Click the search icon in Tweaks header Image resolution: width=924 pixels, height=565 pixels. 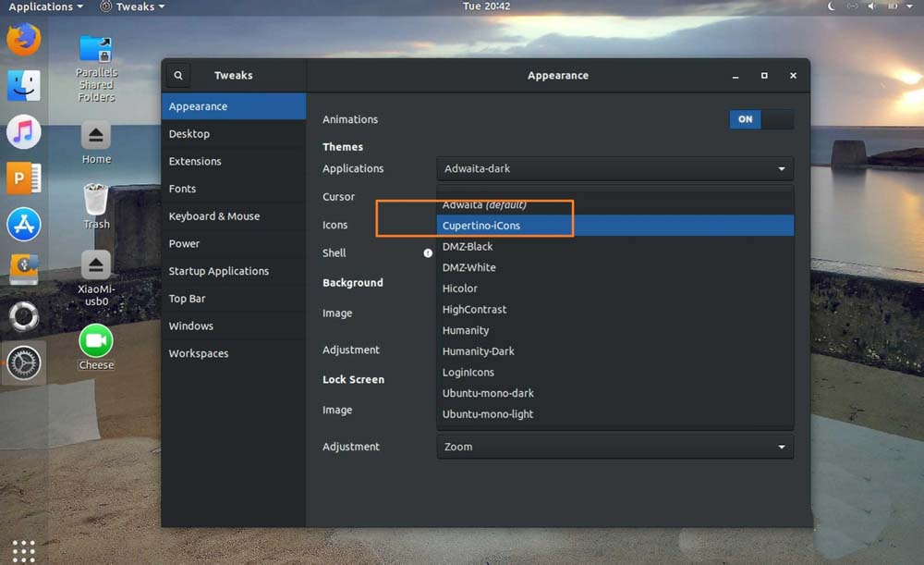pos(178,76)
